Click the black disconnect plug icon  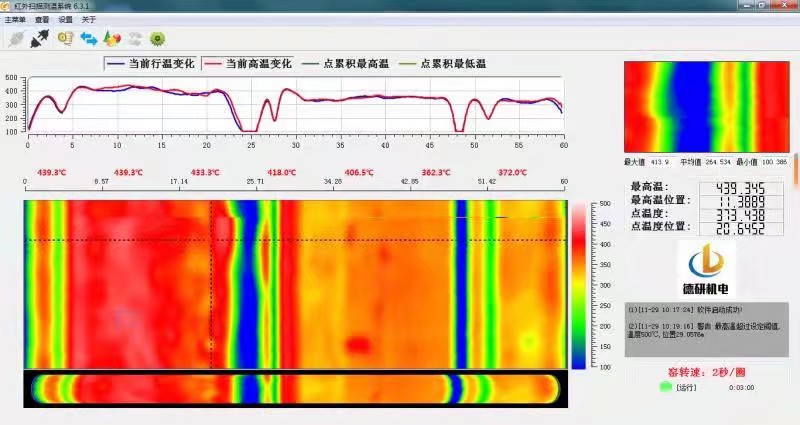tap(40, 39)
